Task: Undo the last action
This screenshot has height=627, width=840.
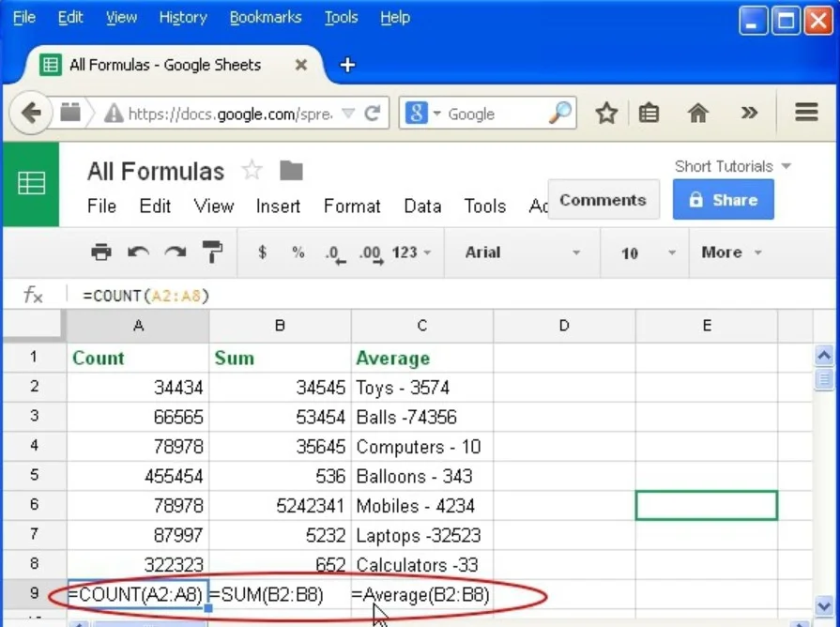Action: click(x=139, y=252)
